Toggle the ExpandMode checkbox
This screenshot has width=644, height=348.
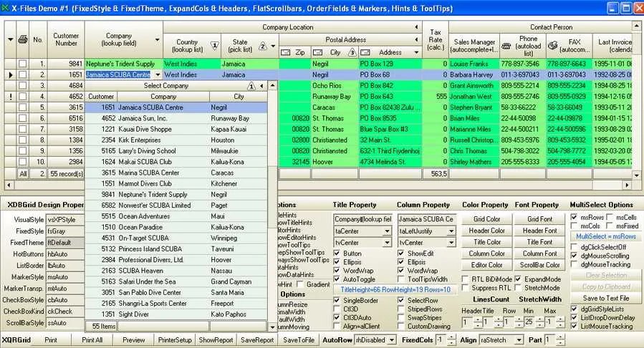(x=519, y=279)
